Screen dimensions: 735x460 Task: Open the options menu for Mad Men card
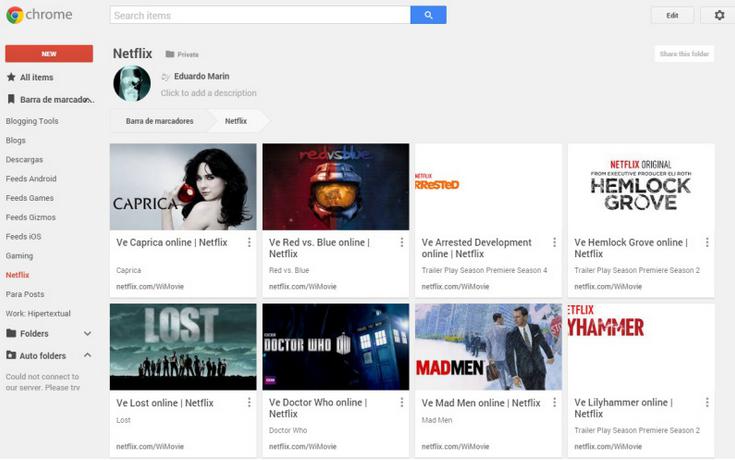point(555,402)
